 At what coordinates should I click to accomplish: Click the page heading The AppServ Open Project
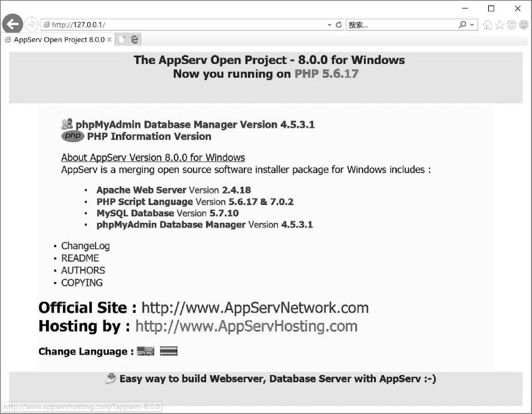269,60
